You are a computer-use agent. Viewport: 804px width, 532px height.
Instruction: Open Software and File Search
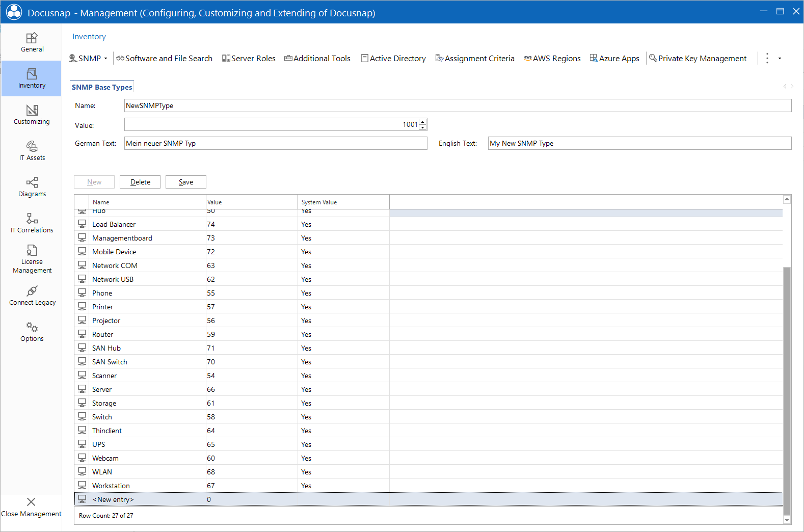[x=164, y=59]
